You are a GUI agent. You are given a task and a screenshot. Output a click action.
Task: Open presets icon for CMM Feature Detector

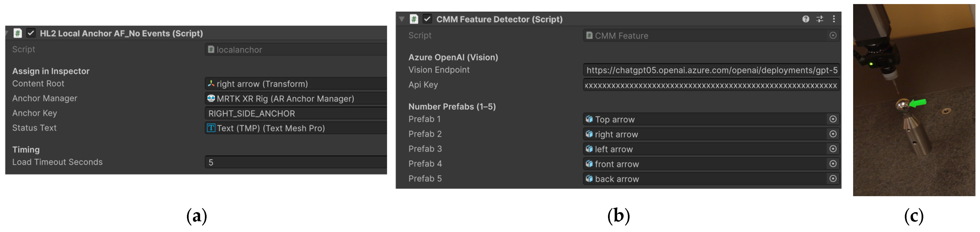pos(819,19)
